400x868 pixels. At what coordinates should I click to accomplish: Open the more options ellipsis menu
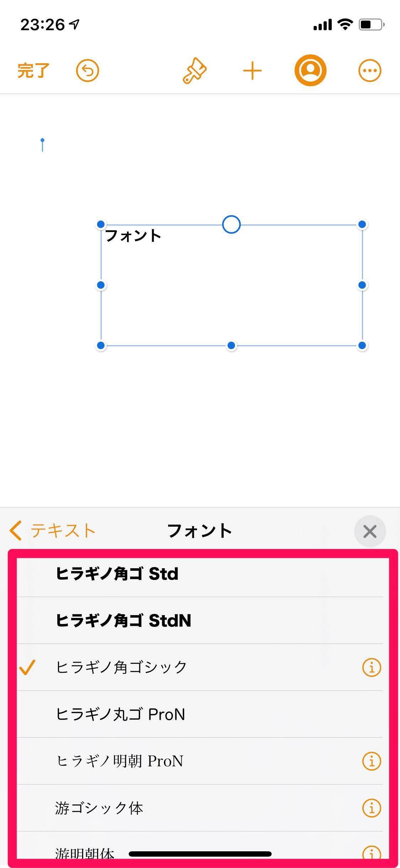370,70
